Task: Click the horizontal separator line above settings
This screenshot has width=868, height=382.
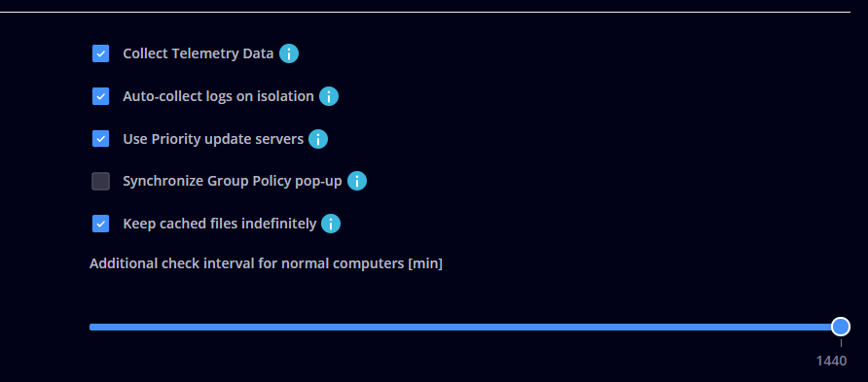Action: point(425,12)
